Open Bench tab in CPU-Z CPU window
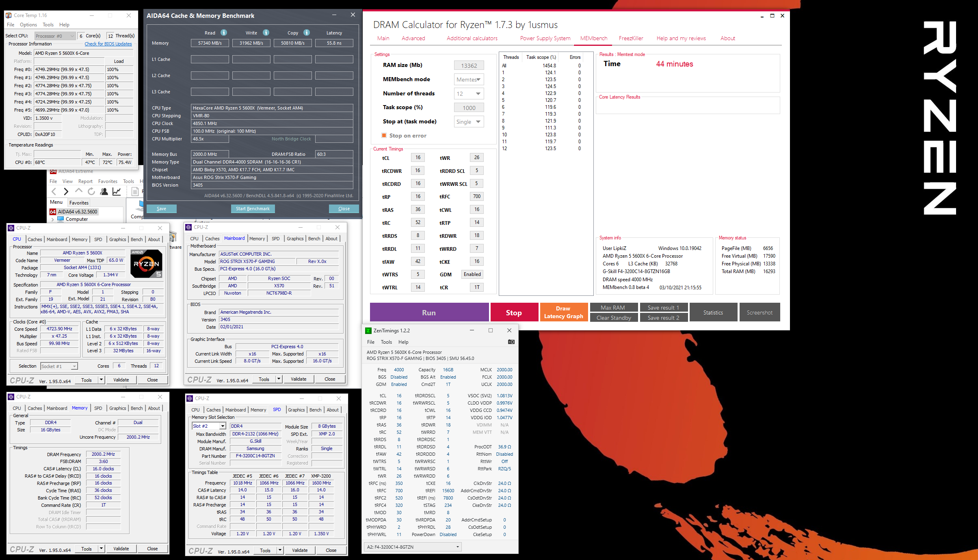978x560 pixels. [x=136, y=239]
